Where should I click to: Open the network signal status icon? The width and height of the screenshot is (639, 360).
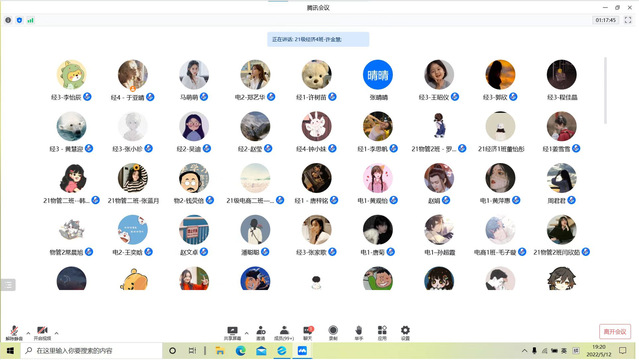click(31, 20)
